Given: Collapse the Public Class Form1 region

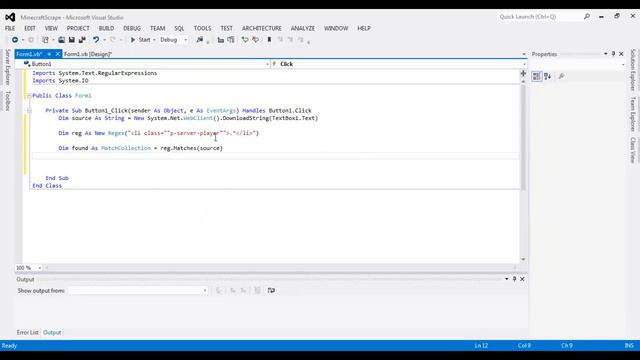Looking at the screenshot, I should pos(29,96).
